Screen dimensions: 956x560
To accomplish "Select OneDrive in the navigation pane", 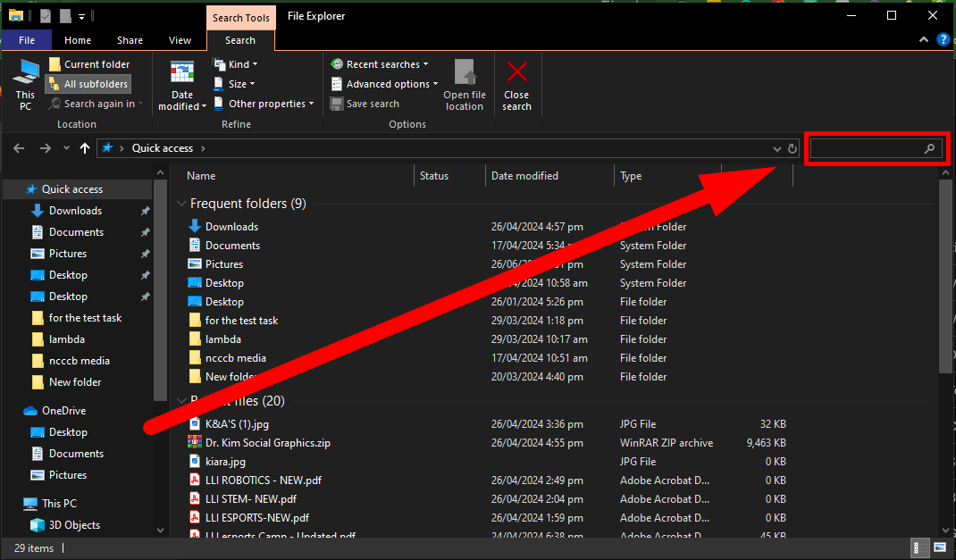I will pos(63,411).
